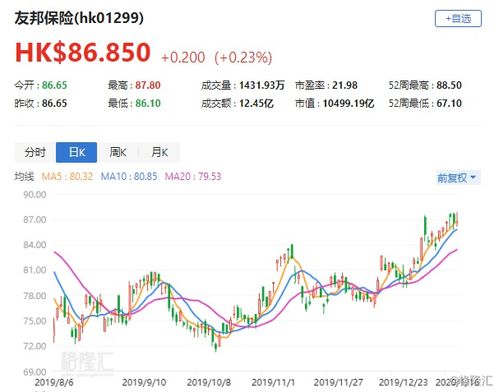Image resolution: width=499 pixels, height=392 pixels.
Task: Click the 昨收 value 86.65
Action: point(54,103)
